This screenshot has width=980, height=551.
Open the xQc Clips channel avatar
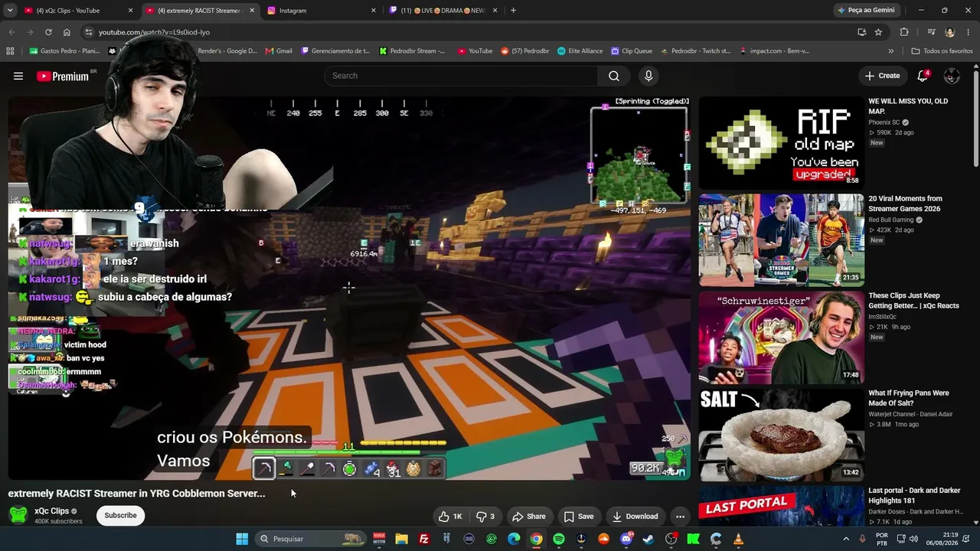click(18, 515)
